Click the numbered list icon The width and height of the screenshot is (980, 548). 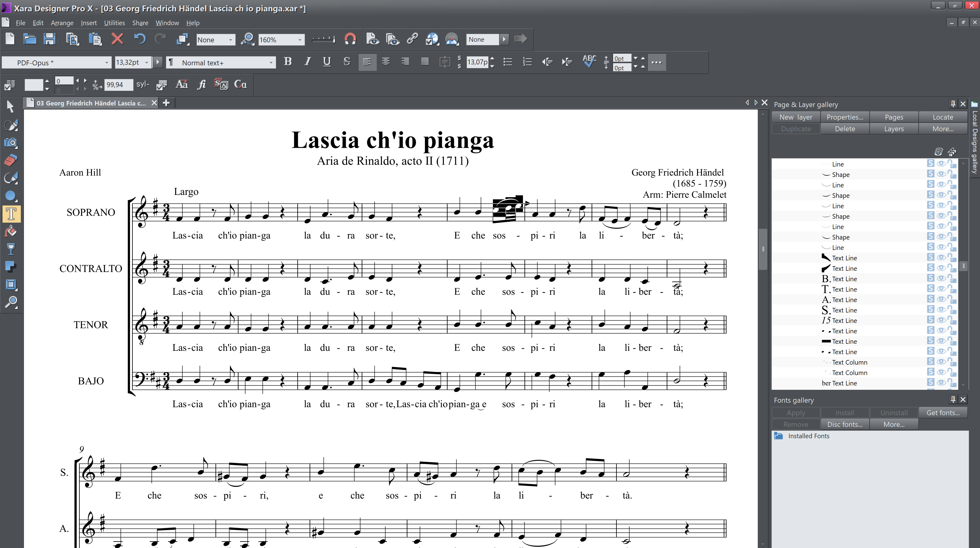coord(527,61)
